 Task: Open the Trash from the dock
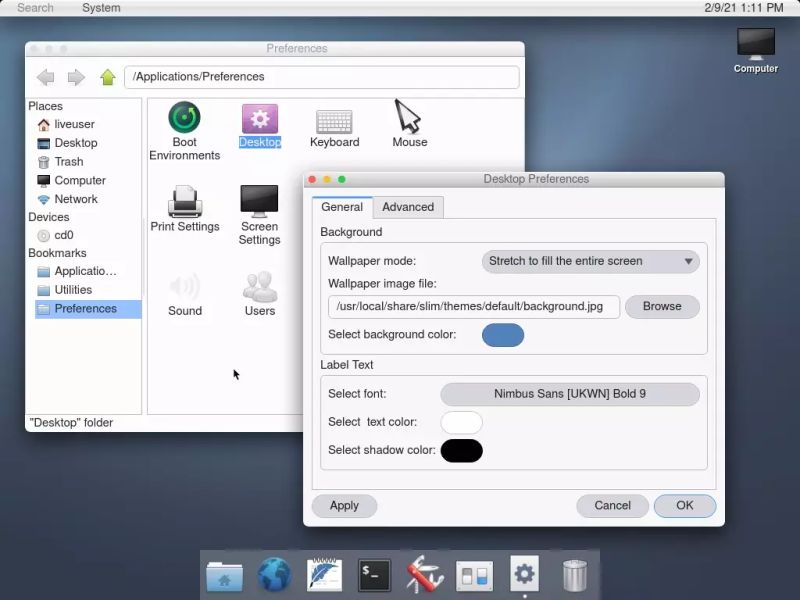tap(574, 574)
